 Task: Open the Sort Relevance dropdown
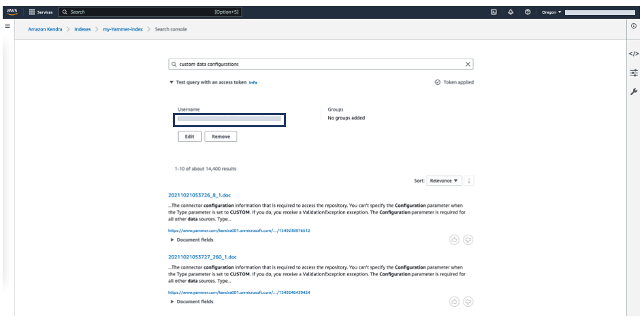[x=444, y=181]
